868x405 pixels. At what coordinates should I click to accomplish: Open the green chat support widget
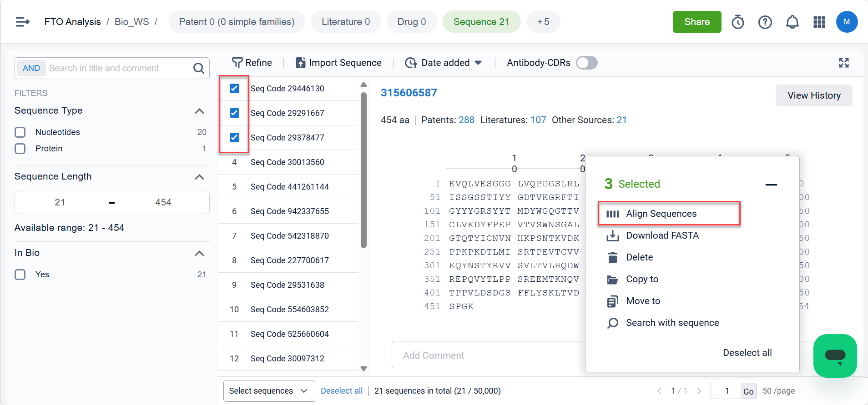coord(835,355)
